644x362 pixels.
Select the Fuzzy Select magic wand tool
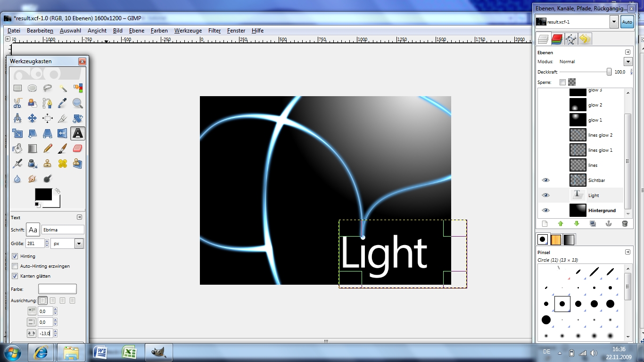[x=63, y=88]
